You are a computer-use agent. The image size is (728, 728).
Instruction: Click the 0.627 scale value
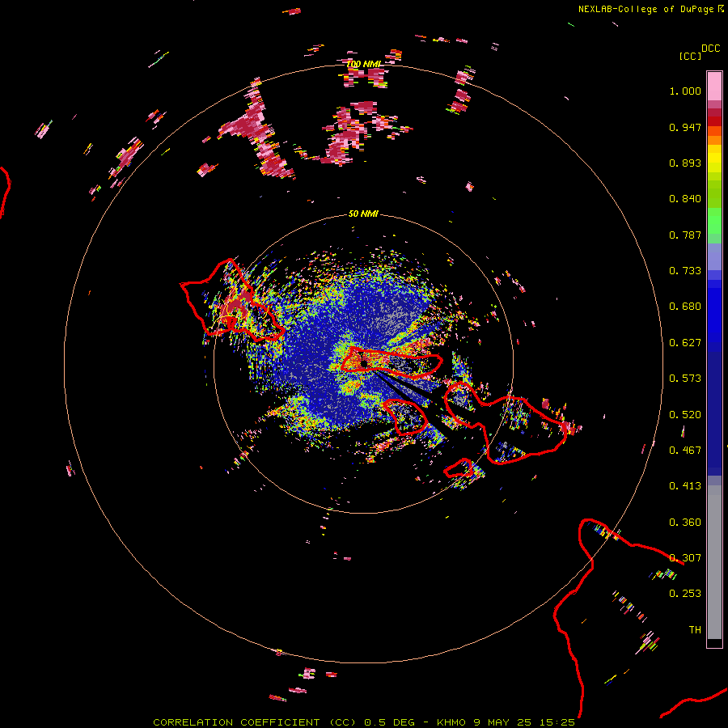685,343
